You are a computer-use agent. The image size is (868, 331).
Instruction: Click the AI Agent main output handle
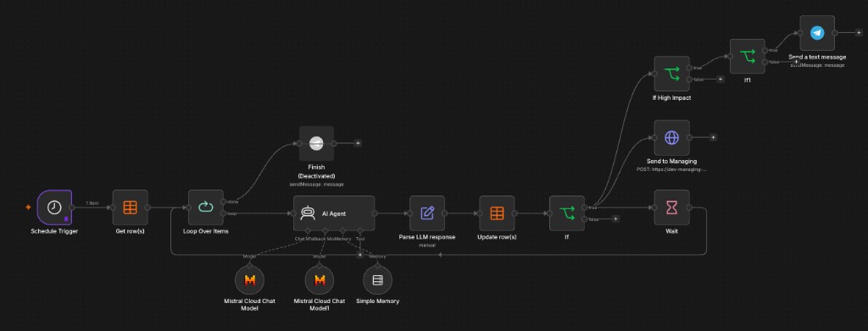pyautogui.click(x=375, y=213)
